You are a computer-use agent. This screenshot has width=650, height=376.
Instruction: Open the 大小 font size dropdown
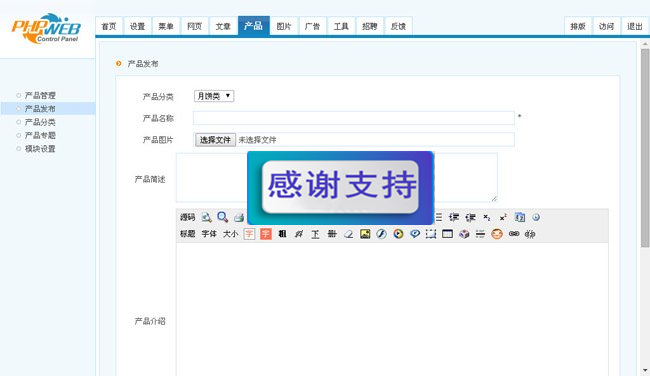230,234
